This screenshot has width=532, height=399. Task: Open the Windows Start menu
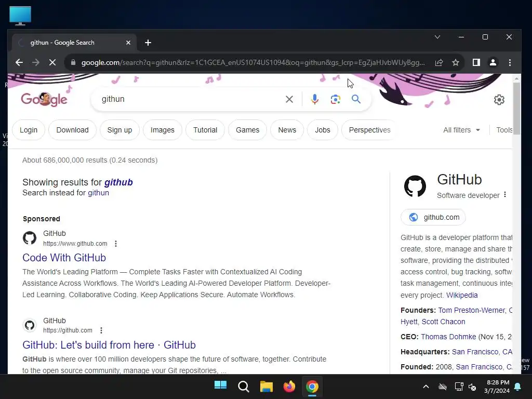click(x=220, y=386)
